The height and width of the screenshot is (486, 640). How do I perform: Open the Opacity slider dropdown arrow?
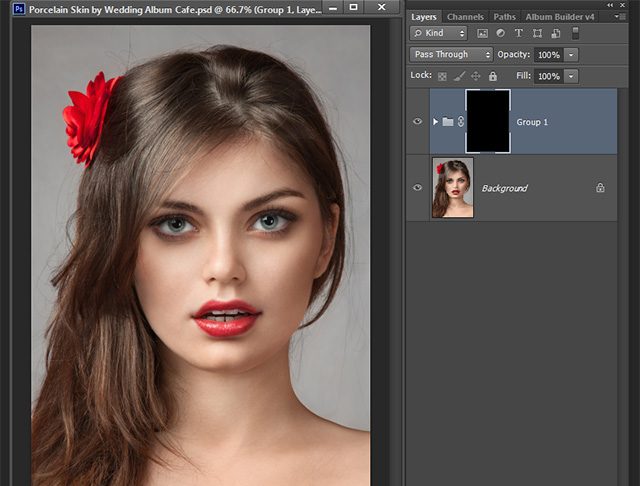(x=571, y=54)
